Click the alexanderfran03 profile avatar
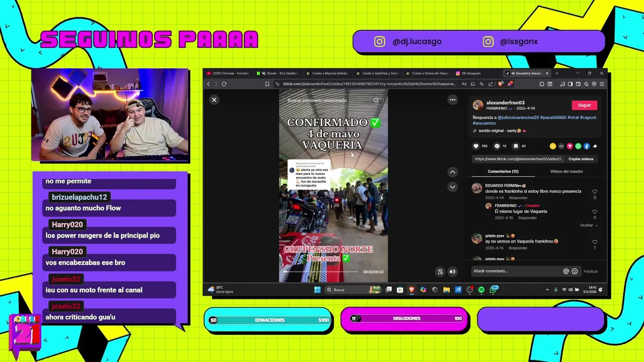This screenshot has height=362, width=644. coord(477,105)
